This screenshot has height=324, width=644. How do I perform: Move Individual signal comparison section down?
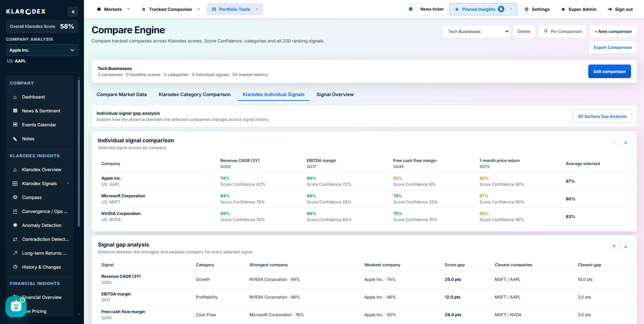626,142
